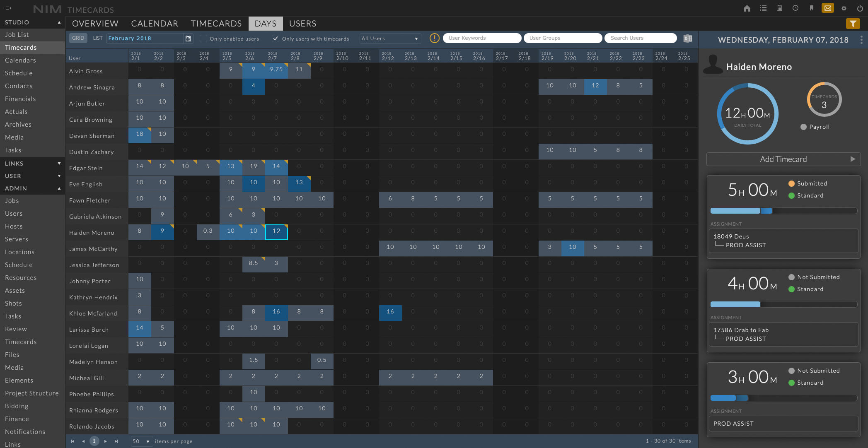Open the items per page dropdown
The image size is (868, 448).
tap(142, 441)
